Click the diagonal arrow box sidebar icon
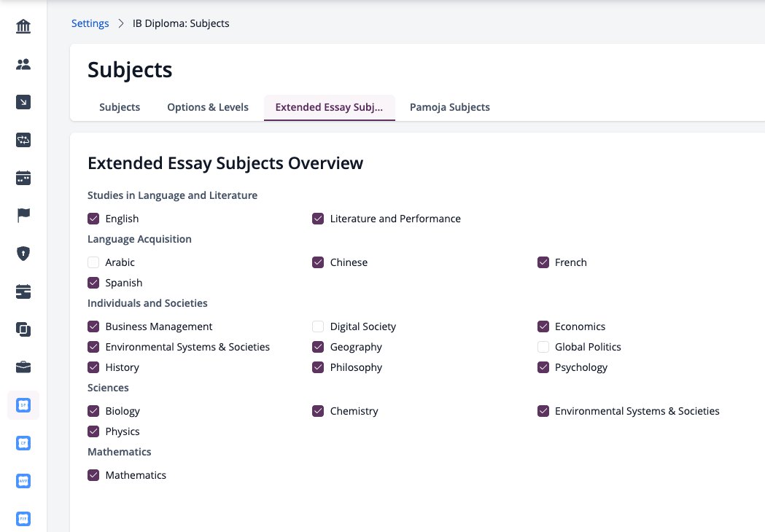The width and height of the screenshot is (765, 532). tap(23, 102)
